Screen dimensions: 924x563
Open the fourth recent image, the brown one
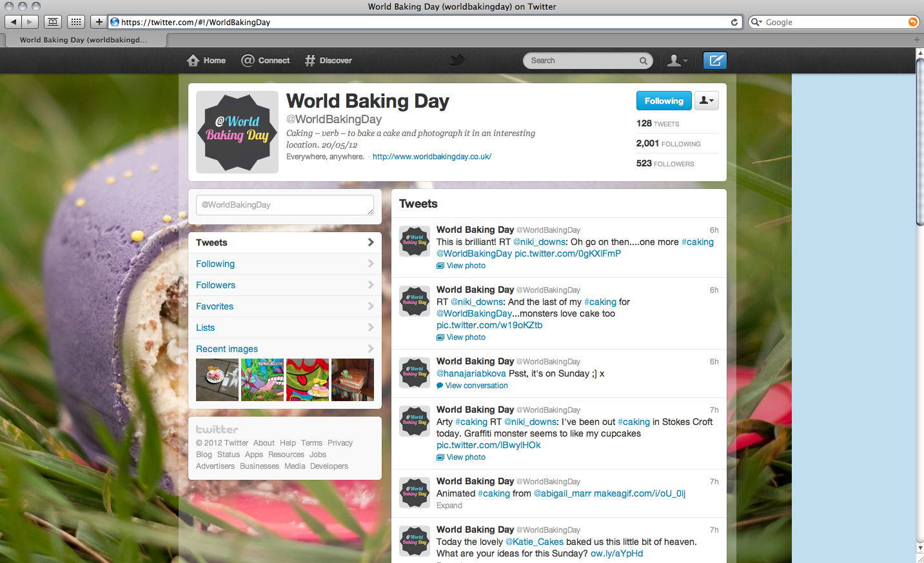[353, 380]
